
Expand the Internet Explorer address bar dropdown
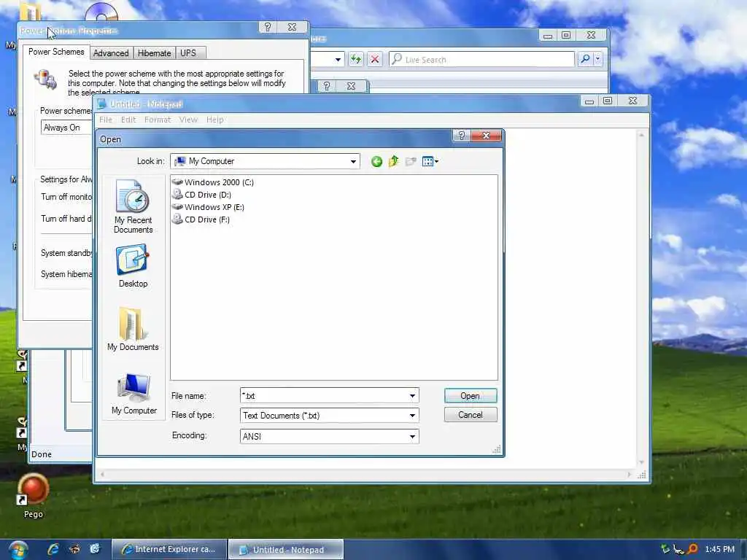click(338, 60)
